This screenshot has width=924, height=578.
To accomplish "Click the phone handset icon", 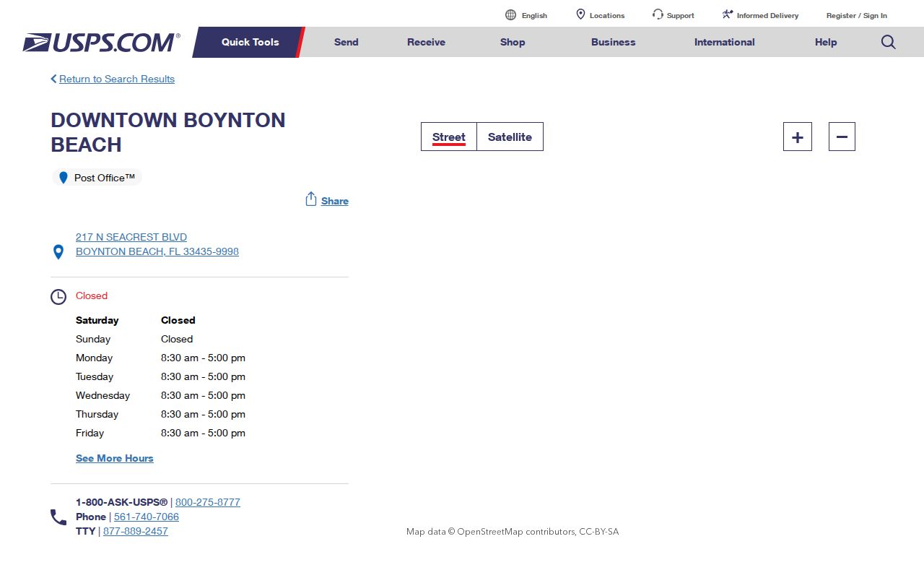I will click(58, 517).
